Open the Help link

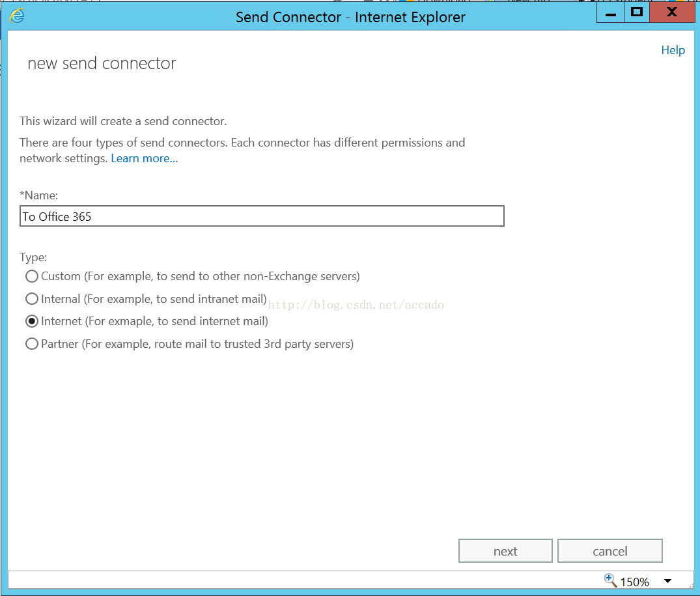pos(673,50)
